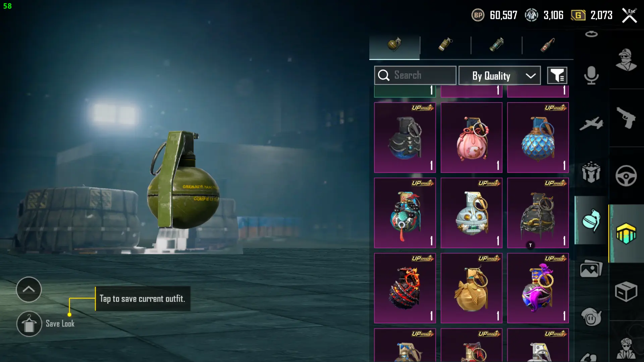
Task: Select the blue scaled egg grenade skin
Action: click(538, 137)
